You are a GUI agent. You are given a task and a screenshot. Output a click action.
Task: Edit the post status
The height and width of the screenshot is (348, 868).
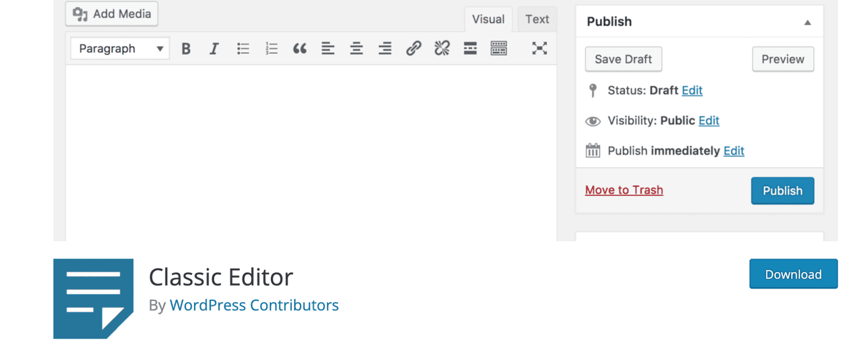[x=692, y=90]
